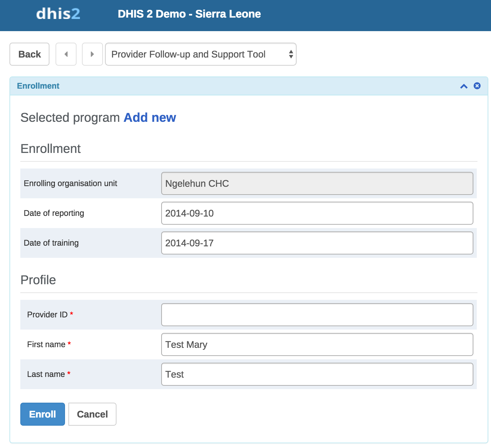The height and width of the screenshot is (448, 491).
Task: Click the Back button
Action: click(x=29, y=54)
